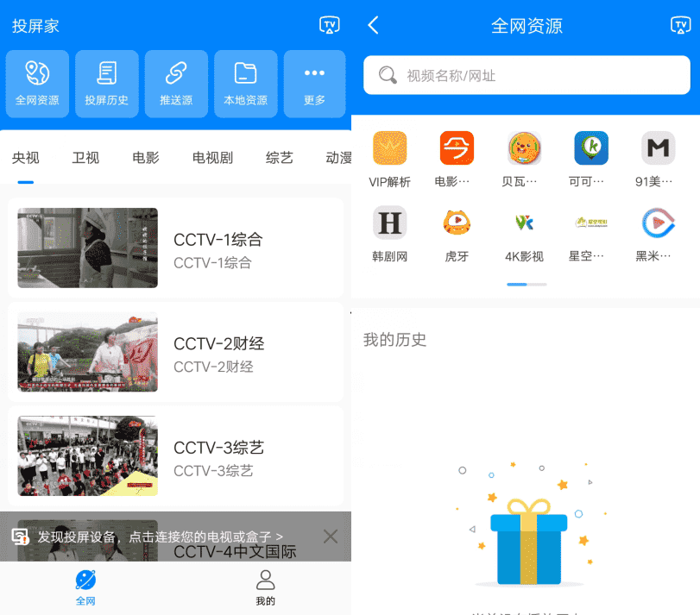Image resolution: width=700 pixels, height=615 pixels.
Task: Open 黑米 source icon
Action: [x=658, y=223]
